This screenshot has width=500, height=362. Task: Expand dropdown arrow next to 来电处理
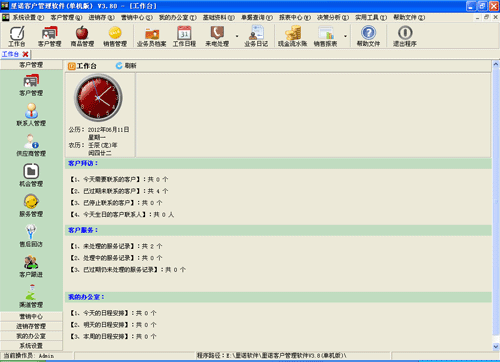pyautogui.click(x=237, y=36)
